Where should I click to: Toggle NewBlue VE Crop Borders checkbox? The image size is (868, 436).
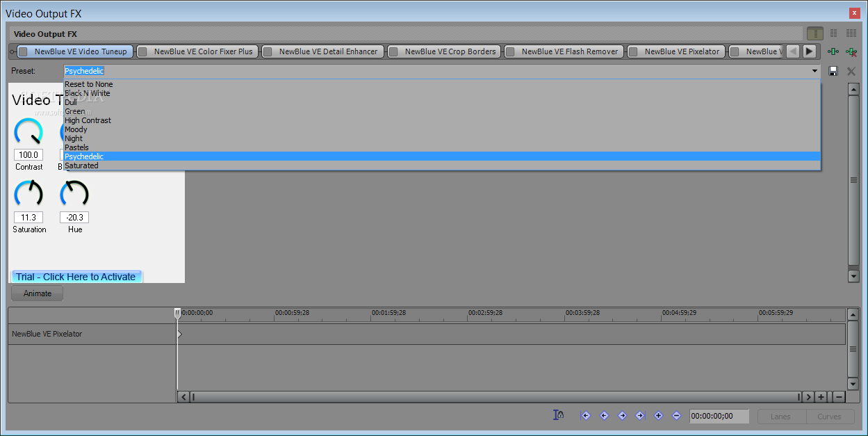tap(393, 51)
